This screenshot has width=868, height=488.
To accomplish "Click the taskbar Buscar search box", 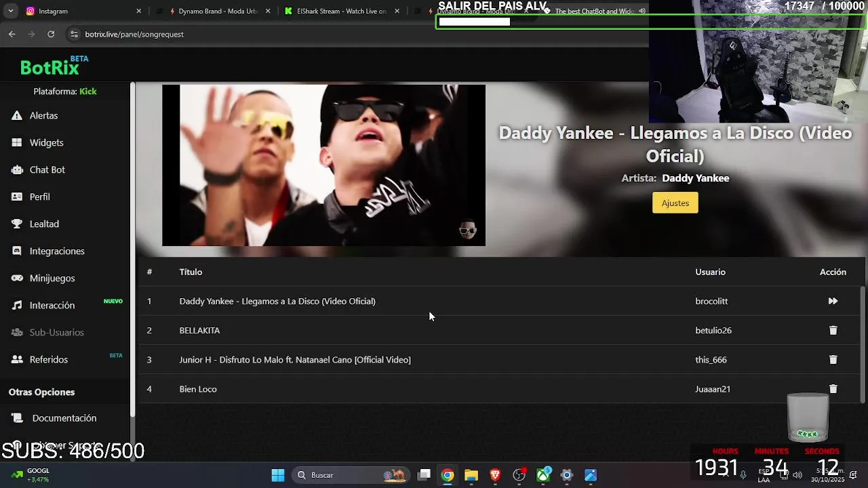I will point(350,475).
